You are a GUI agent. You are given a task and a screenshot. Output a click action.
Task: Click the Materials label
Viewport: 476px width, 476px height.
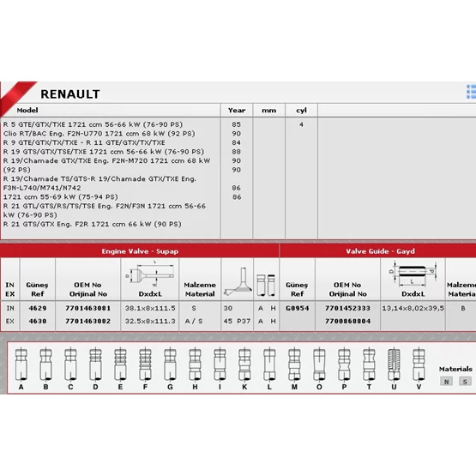pyautogui.click(x=455, y=369)
